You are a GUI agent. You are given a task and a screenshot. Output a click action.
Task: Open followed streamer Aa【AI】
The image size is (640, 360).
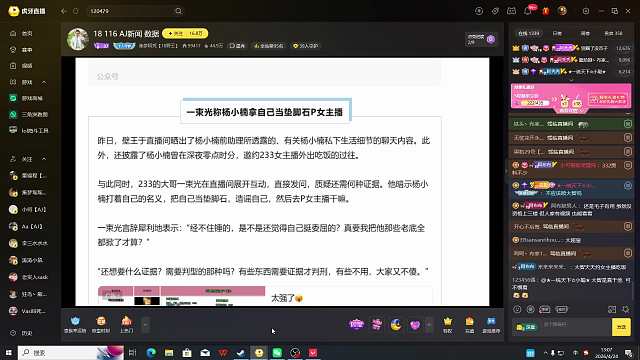[27, 227]
